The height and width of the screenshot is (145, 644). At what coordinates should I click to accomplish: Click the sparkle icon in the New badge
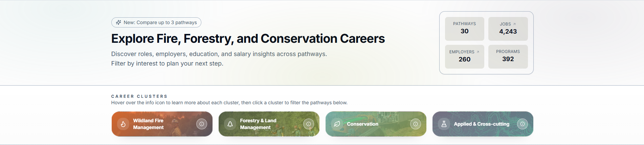[118, 22]
